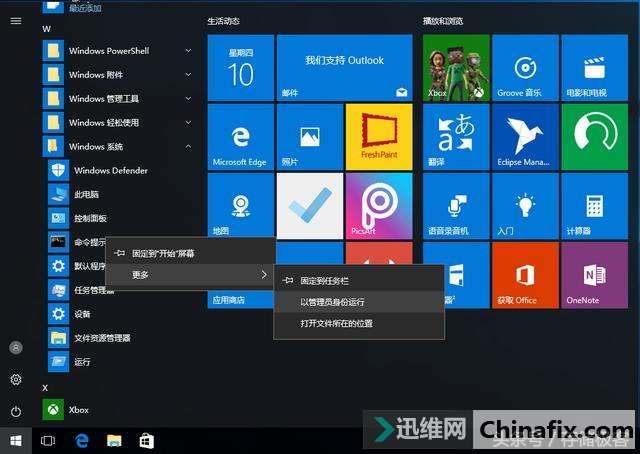Click the Power button

click(x=16, y=411)
